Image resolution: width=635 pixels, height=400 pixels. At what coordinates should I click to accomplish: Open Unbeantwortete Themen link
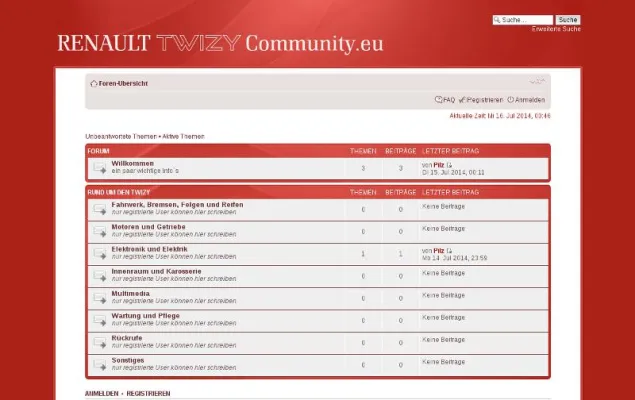121,136
